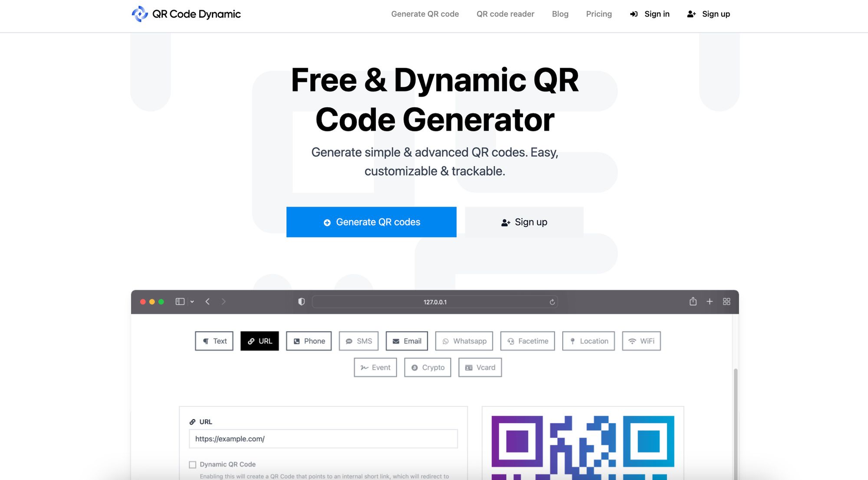Click the SMS QR code type icon
This screenshot has width=868, height=480.
(358, 340)
